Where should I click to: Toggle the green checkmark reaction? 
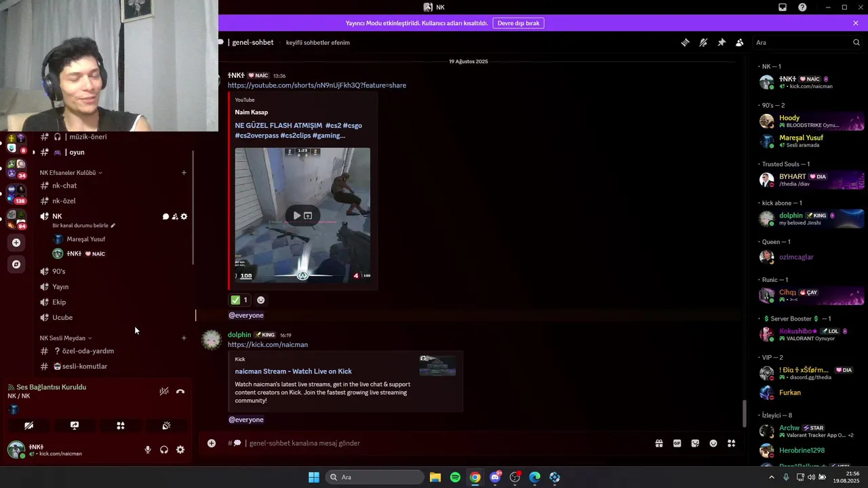(x=239, y=300)
